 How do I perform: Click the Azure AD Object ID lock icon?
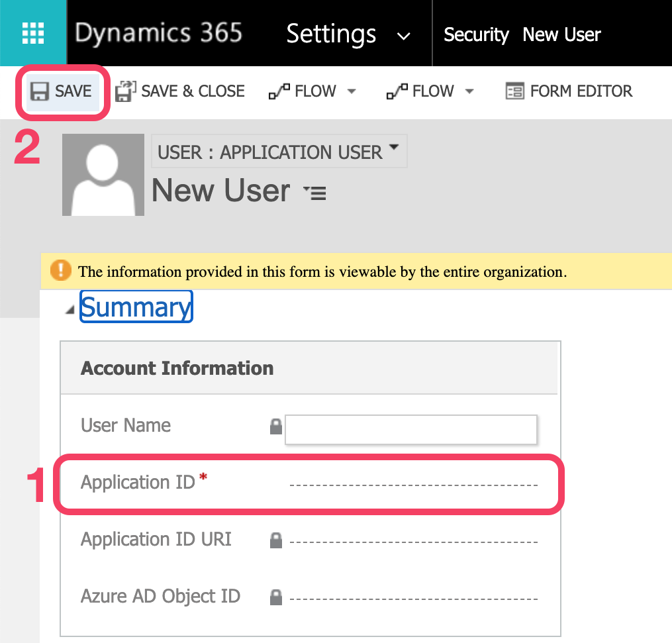[x=276, y=597]
